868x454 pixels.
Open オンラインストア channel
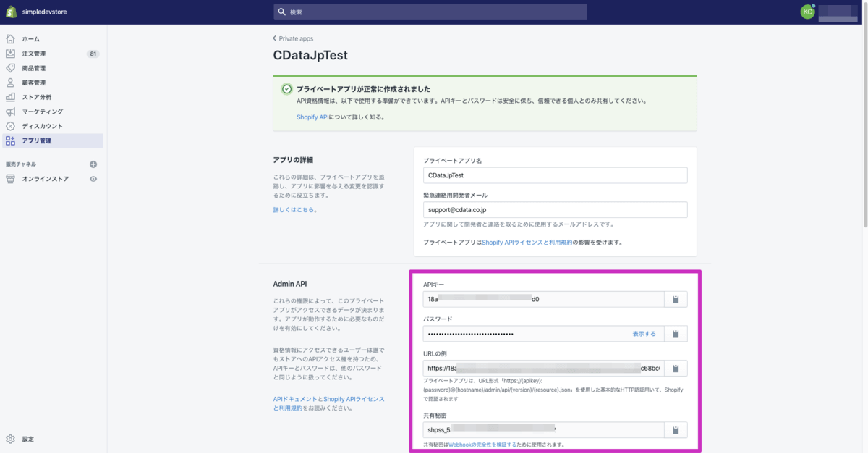(x=46, y=179)
